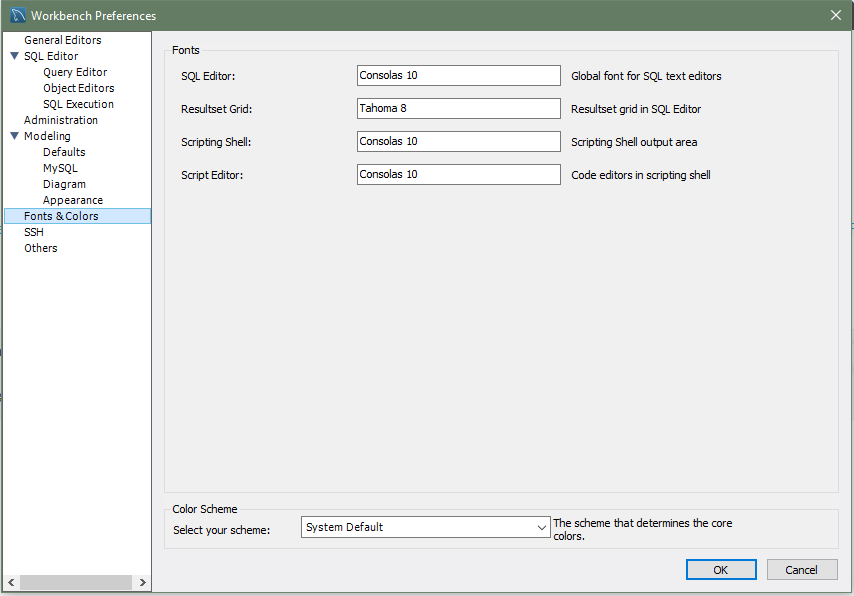The image size is (854, 596).
Task: Open the MySQL modeling settings
Action: (60, 168)
